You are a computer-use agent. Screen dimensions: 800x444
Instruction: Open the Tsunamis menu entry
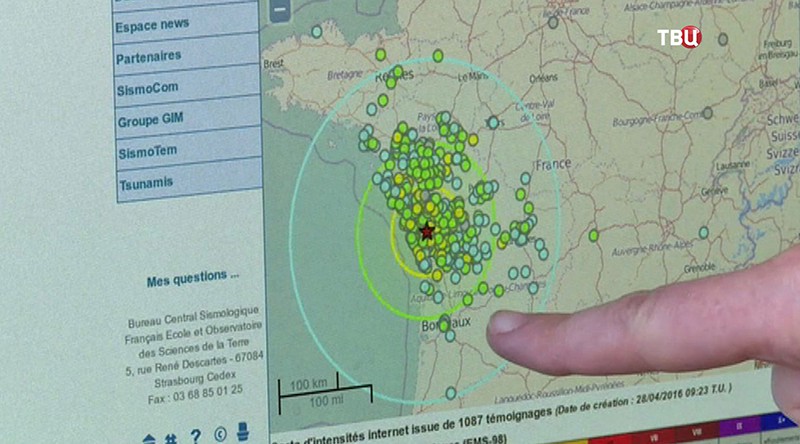[x=190, y=182]
